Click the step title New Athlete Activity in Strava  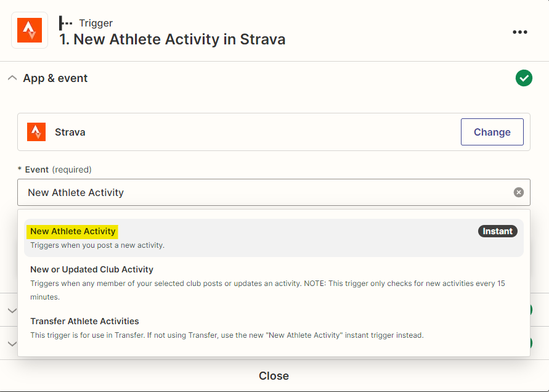pyautogui.click(x=173, y=39)
